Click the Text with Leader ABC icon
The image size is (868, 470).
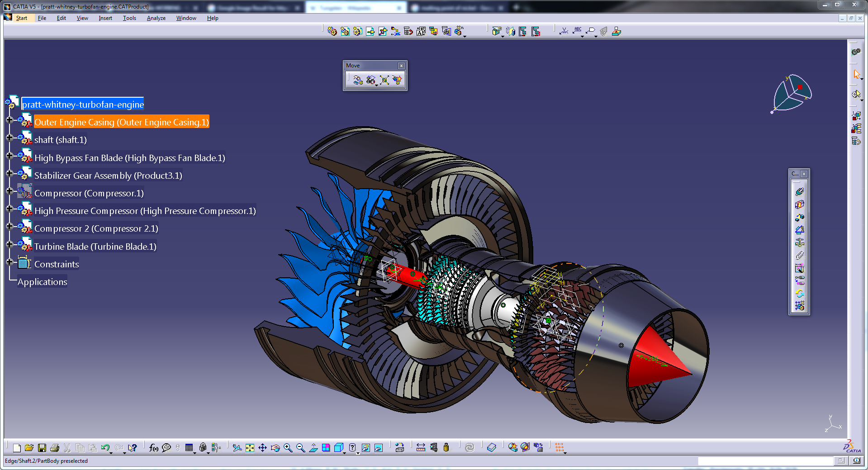click(577, 31)
